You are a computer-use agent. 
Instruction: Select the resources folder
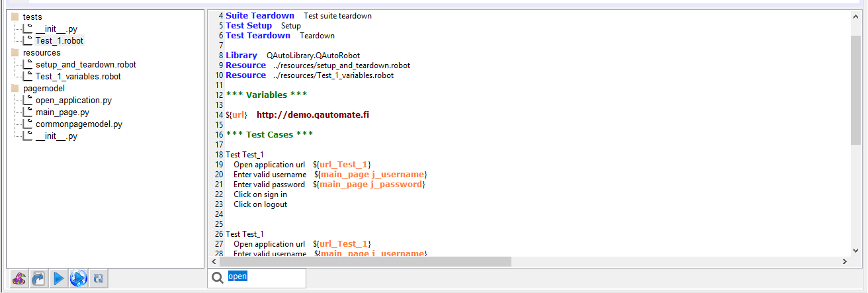pos(42,52)
